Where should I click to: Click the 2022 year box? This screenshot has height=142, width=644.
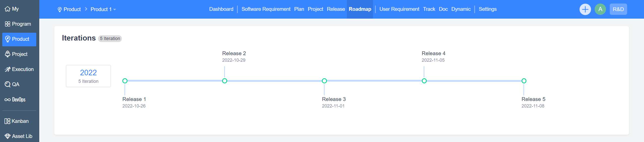tap(88, 76)
